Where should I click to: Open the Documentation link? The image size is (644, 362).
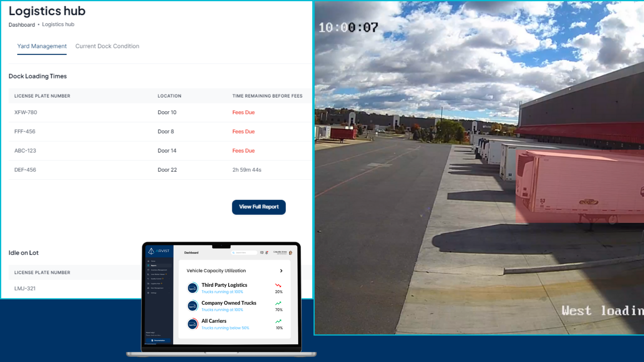(x=159, y=340)
